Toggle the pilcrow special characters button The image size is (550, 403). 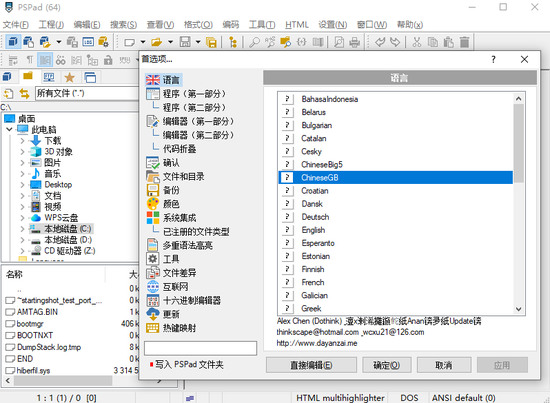30,60
